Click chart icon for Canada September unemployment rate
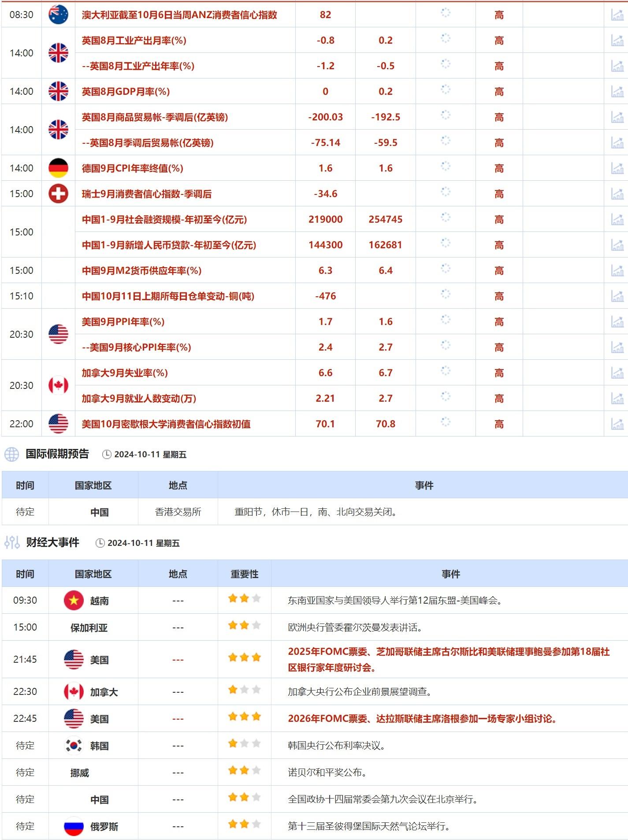628x840 pixels. click(617, 373)
